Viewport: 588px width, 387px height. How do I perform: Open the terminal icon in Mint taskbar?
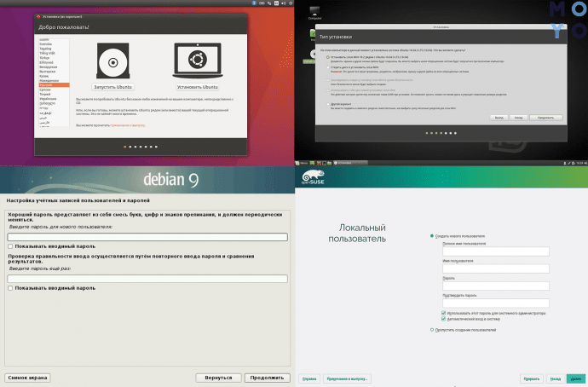click(324, 163)
